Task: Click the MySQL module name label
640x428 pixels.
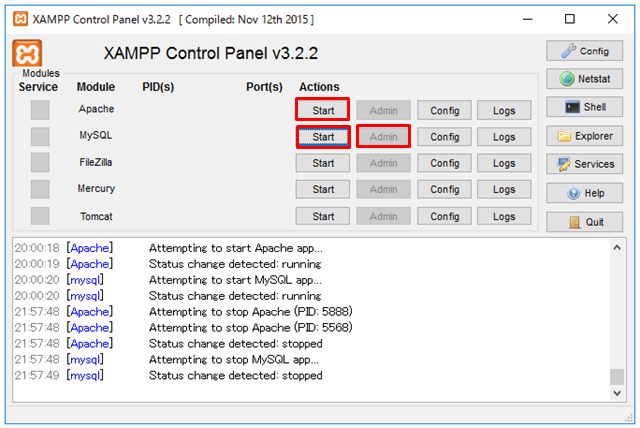Action: click(x=96, y=135)
